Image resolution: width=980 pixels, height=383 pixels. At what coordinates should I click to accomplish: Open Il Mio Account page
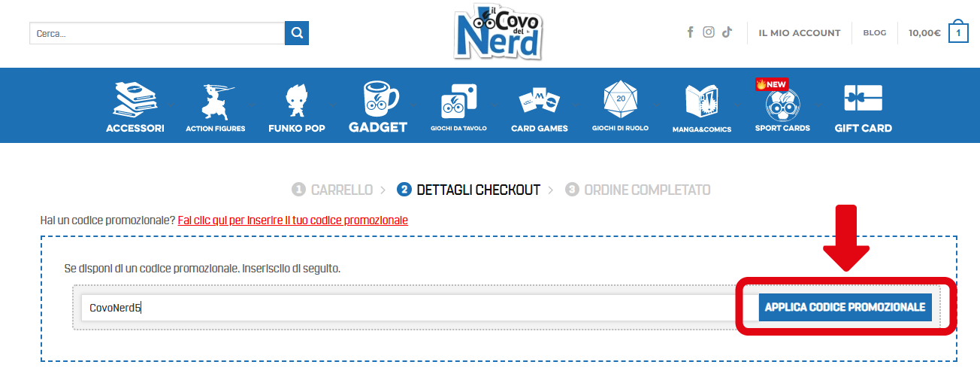[x=800, y=33]
